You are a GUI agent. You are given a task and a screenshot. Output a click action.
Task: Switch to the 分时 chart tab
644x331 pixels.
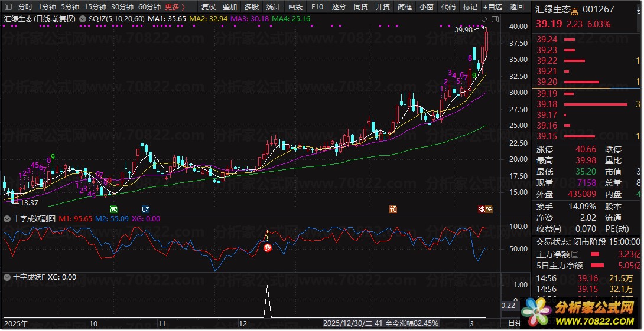click(x=25, y=7)
